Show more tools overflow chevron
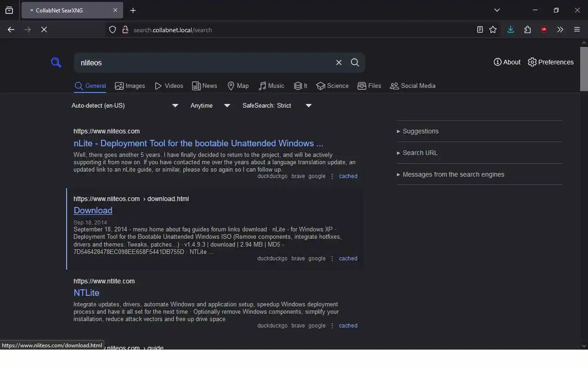This screenshot has width=588, height=368. pyautogui.click(x=560, y=29)
